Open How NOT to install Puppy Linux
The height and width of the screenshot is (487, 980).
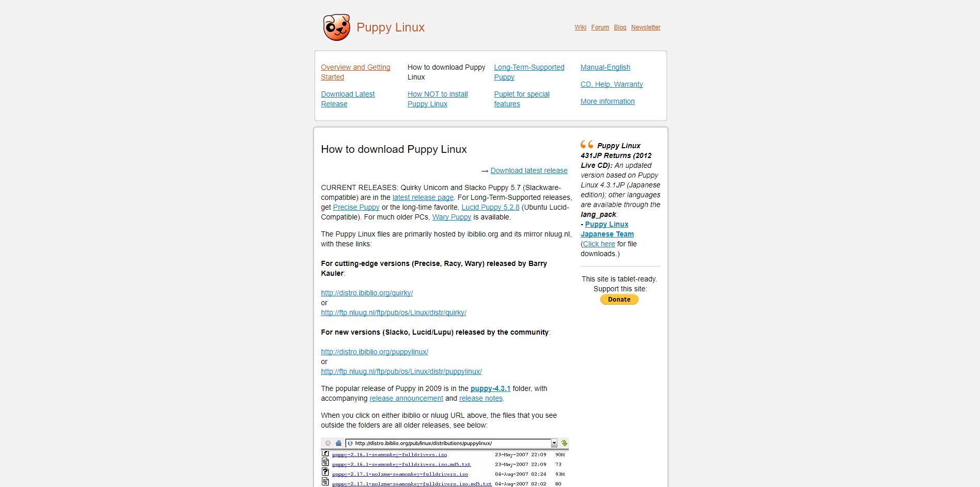click(438, 99)
